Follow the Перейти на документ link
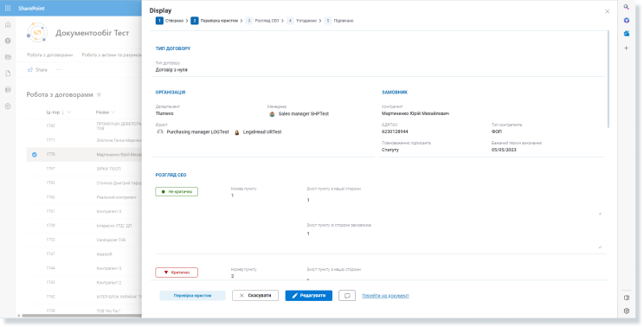The image size is (644, 327). pos(386,296)
